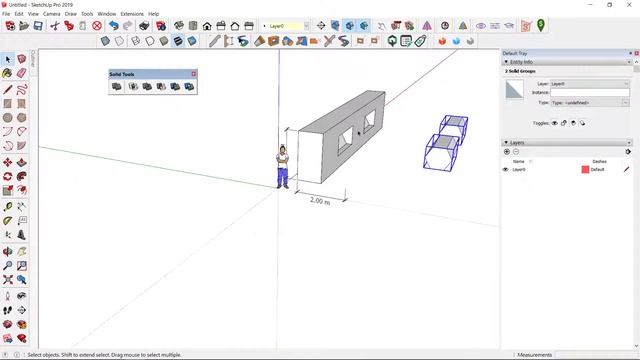Click the Add Layer plus button
Screen dimensions: 640x360
point(507,152)
